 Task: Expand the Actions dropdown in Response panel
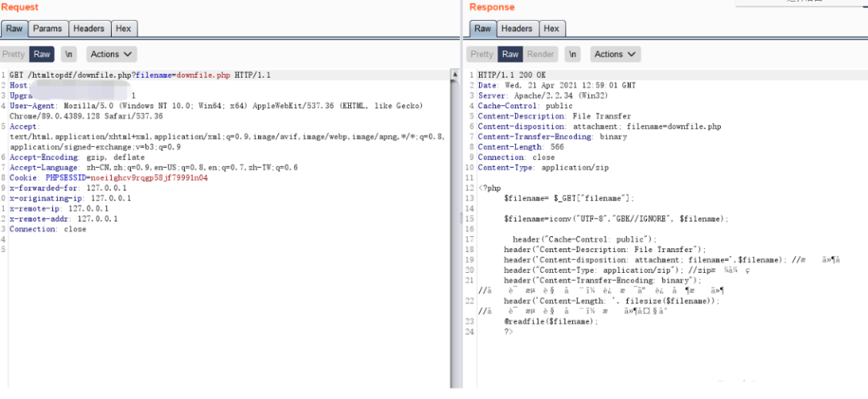click(x=616, y=55)
